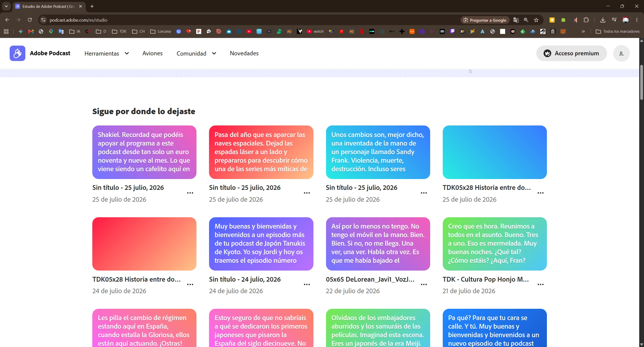Screen dimensions: 644x347
Task: Open the Apple TV bookmark
Action: tap(392, 31)
